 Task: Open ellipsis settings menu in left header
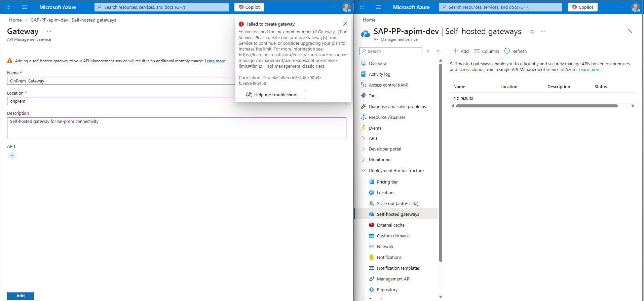333,7
